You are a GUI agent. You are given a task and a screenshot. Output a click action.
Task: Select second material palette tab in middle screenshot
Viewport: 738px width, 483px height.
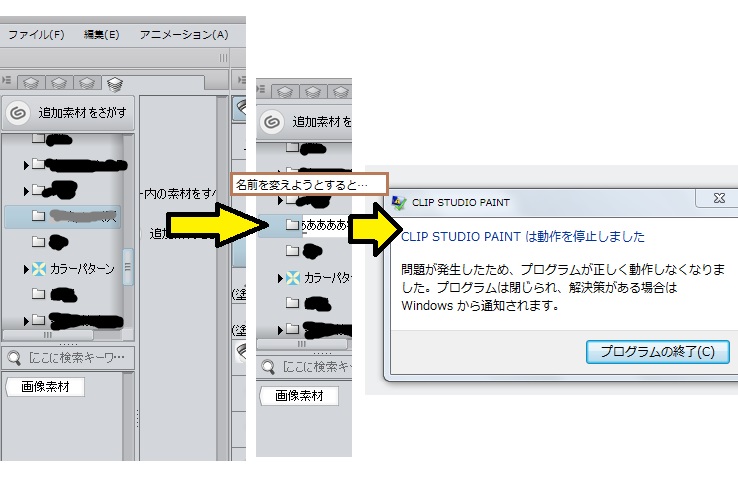(x=313, y=92)
